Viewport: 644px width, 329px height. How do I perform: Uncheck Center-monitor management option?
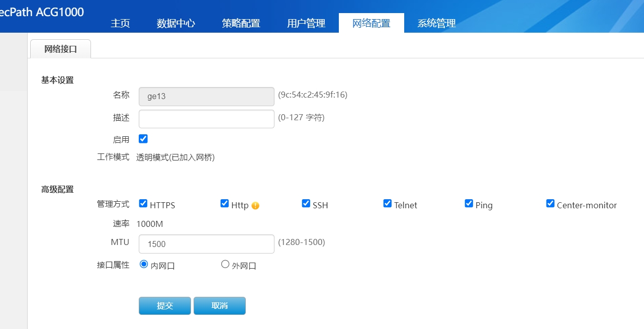(x=550, y=204)
